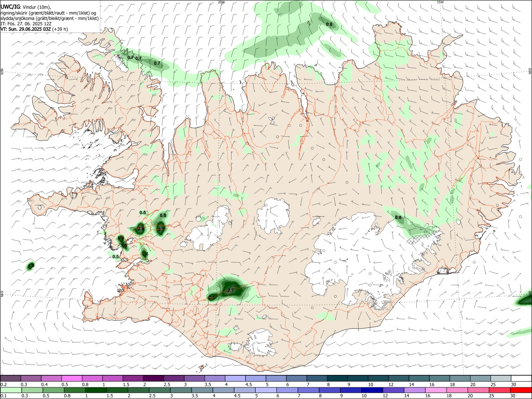This screenshot has width=532, height=399.
Task: Click light pink bottom swatch between 16 and 18
Action: (x=436, y=390)
